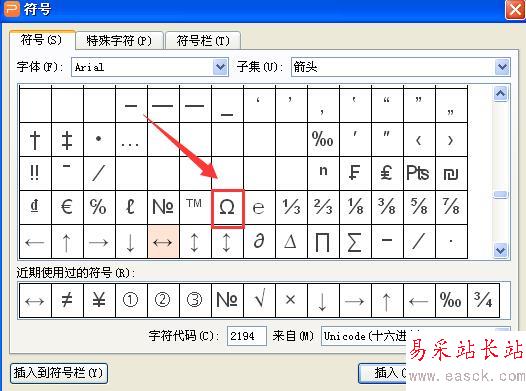
Task: Click the 插入 button
Action: (x=382, y=373)
